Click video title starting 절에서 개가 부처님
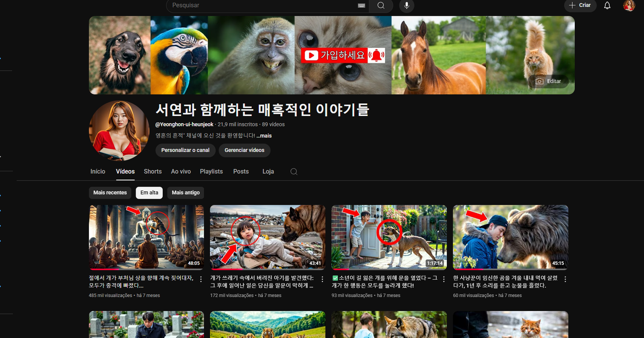Screen dimensions: 644x338 coord(141,282)
